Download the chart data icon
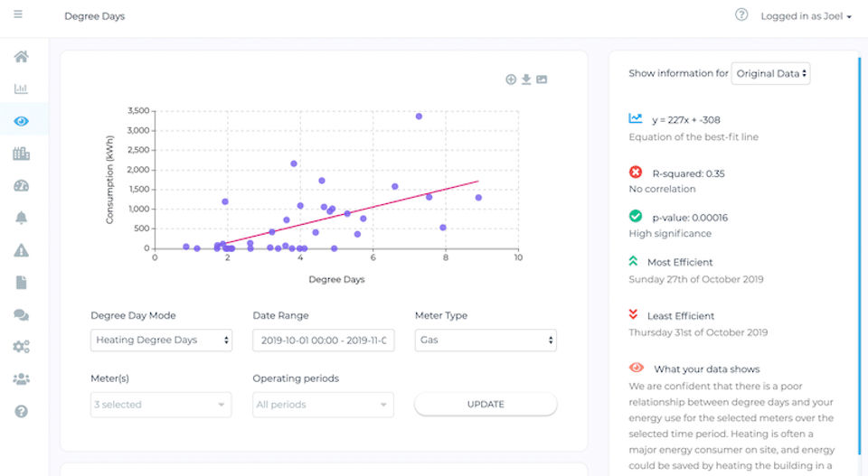The width and height of the screenshot is (868, 476). click(526, 79)
